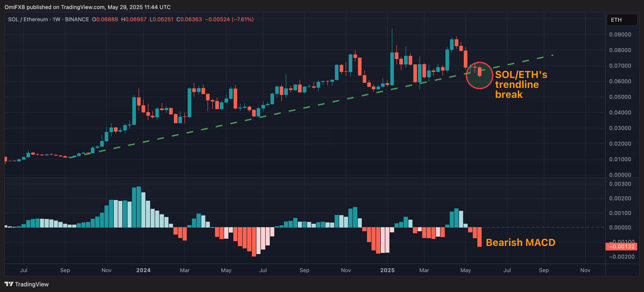Viewport: 644px width, 292px height.
Task: Click the red trendline break circle
Action: (479, 75)
